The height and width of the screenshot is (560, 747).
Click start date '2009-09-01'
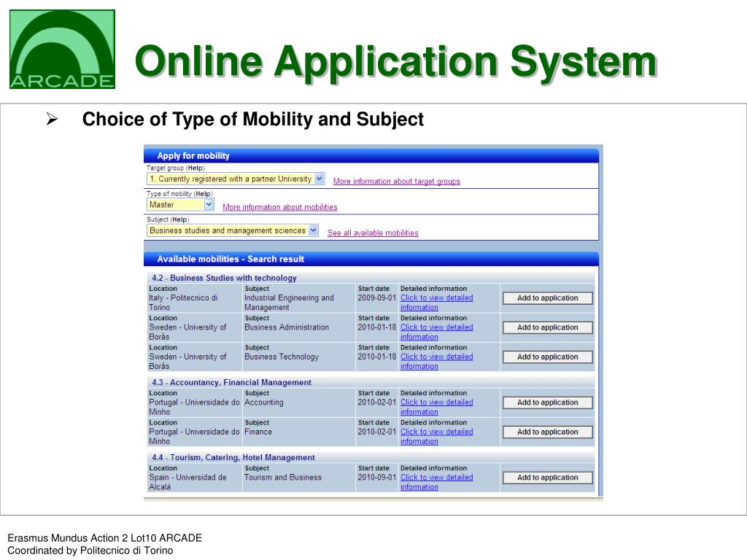377,298
